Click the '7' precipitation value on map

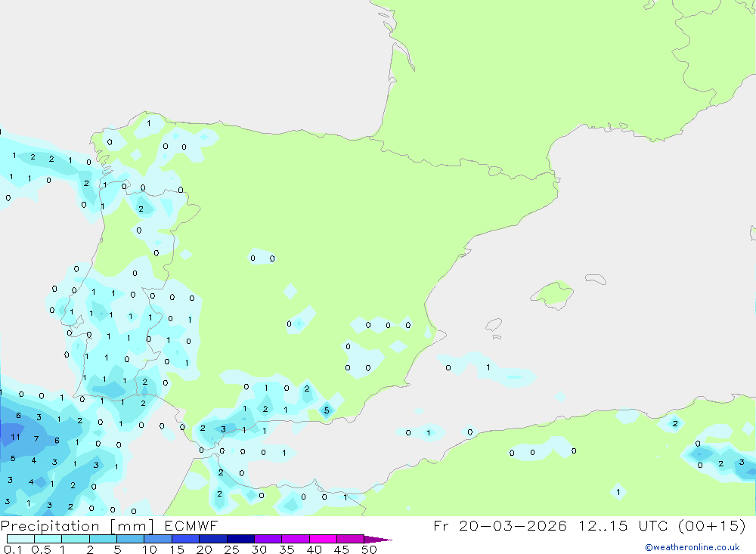(36, 439)
